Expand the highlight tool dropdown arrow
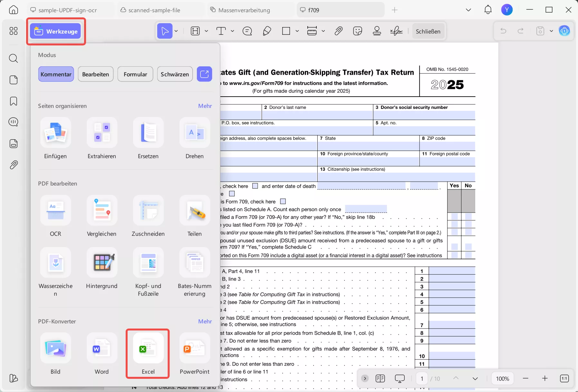 (x=206, y=31)
